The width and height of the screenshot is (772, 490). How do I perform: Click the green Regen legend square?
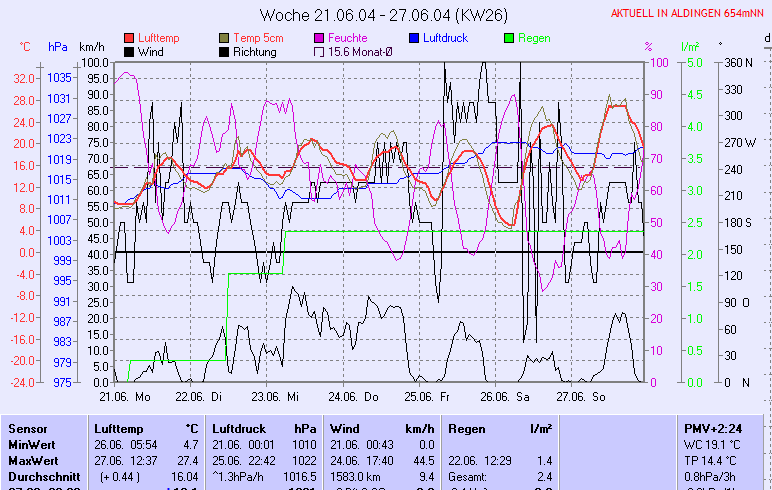510,38
